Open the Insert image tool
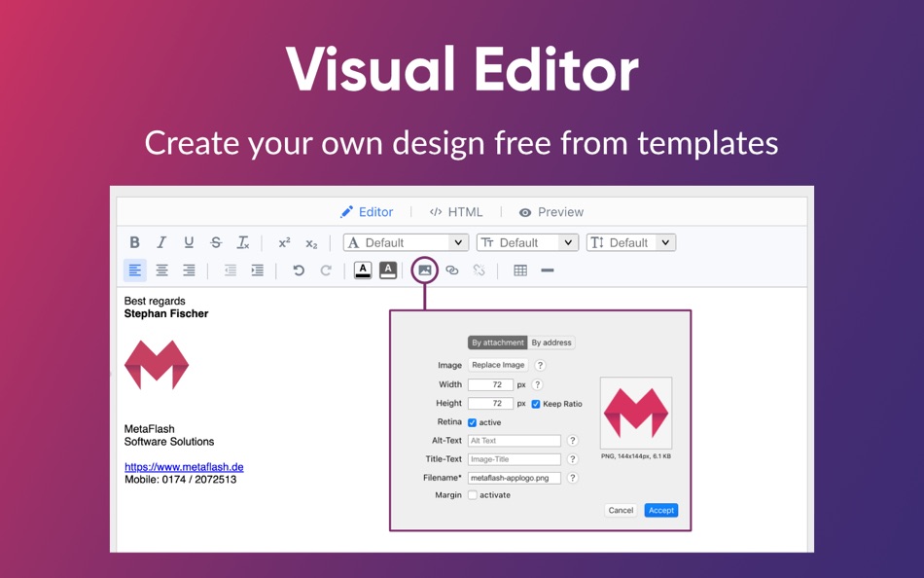Viewport: 924px width, 578px height. pyautogui.click(x=425, y=271)
